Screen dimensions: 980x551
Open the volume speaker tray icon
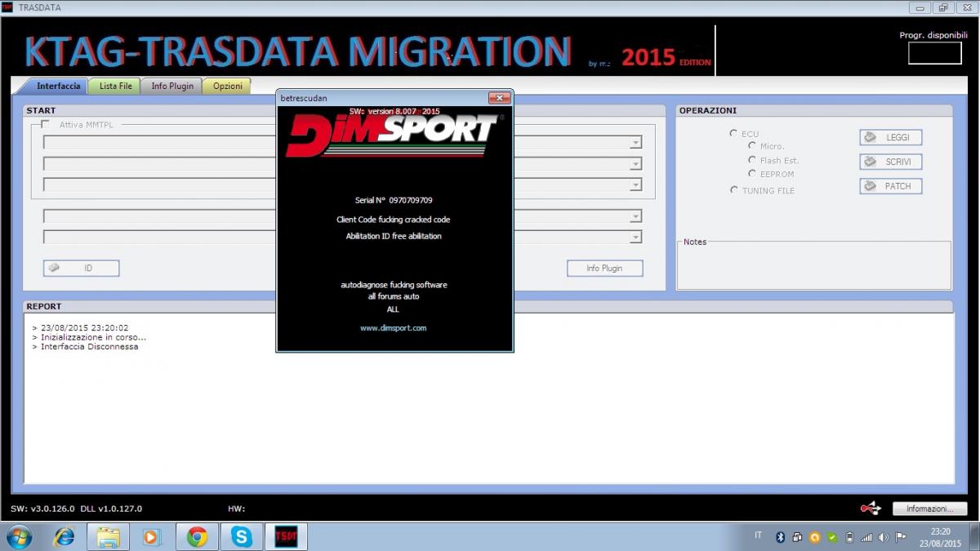tap(884, 537)
